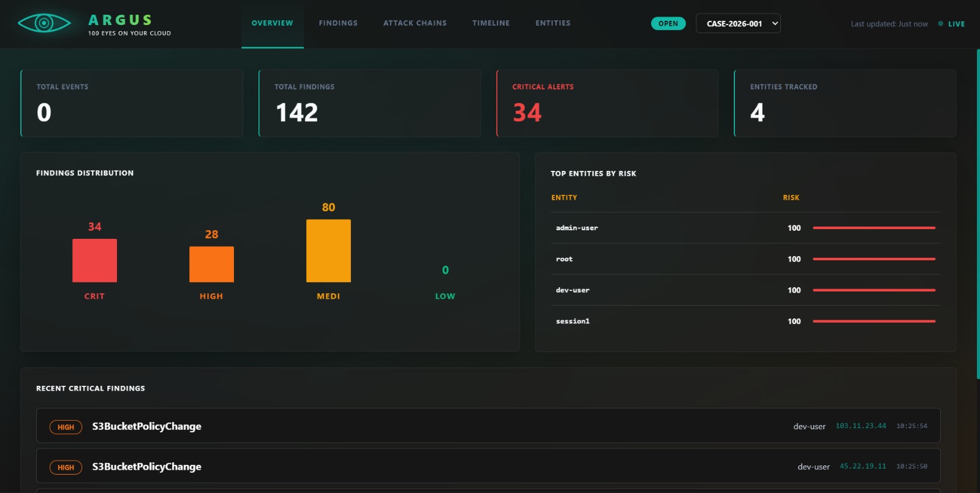The height and width of the screenshot is (493, 980).
Task: Click the Recent Critical Findings heading
Action: pyautogui.click(x=91, y=388)
